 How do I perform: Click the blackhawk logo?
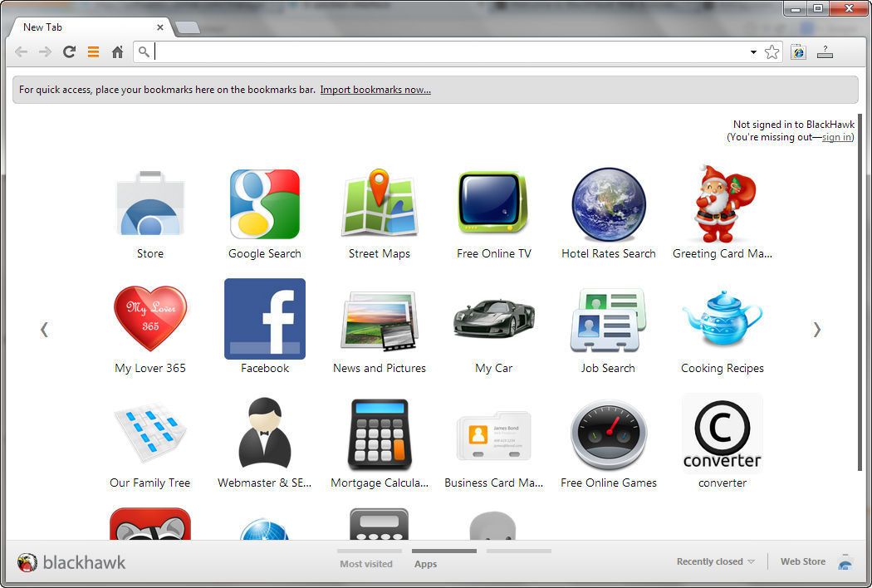click(71, 562)
